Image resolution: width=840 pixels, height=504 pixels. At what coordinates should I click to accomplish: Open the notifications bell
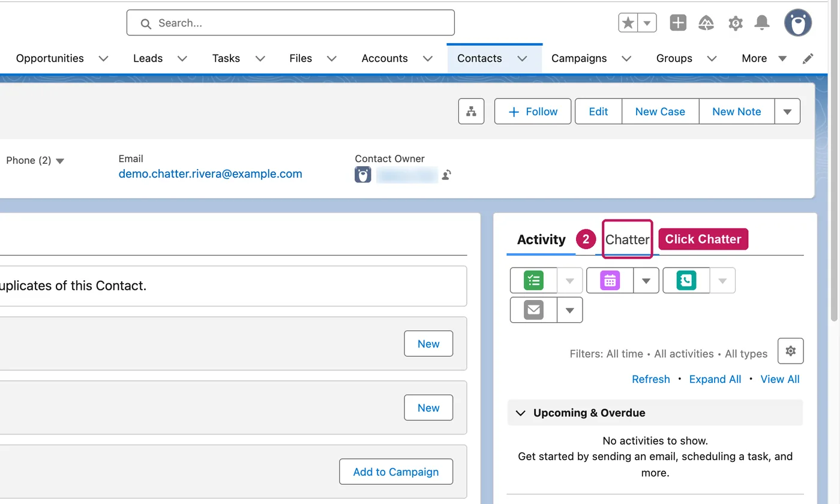tap(762, 23)
